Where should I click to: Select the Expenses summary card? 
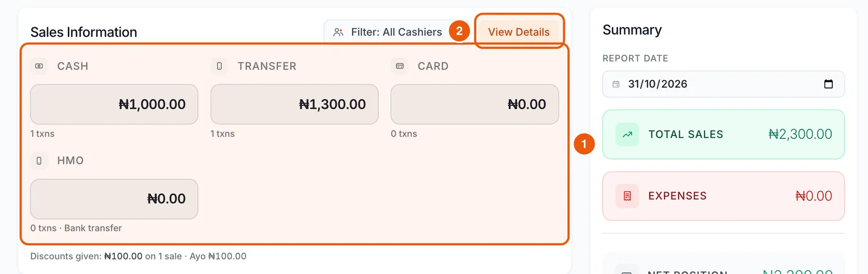(723, 196)
